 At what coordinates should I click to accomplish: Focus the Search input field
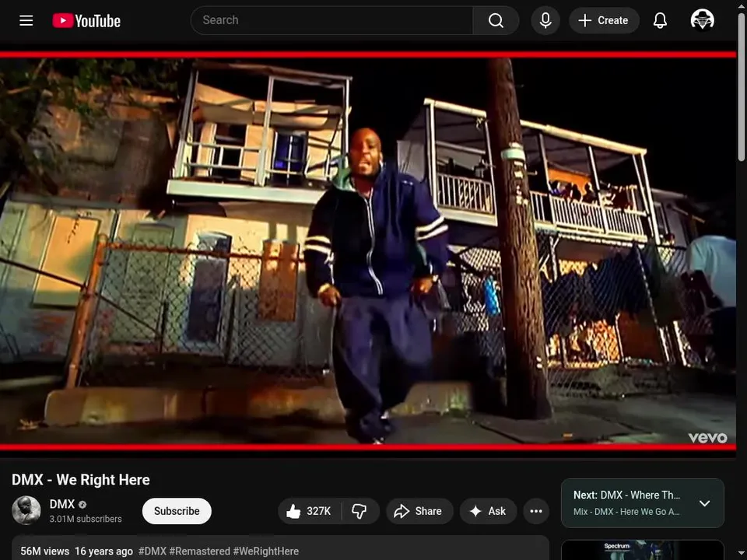point(331,20)
